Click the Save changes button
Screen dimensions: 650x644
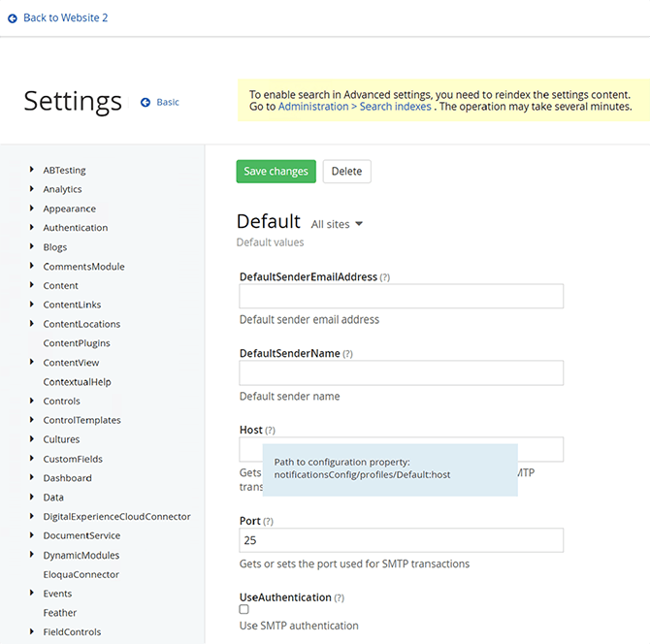[276, 172]
